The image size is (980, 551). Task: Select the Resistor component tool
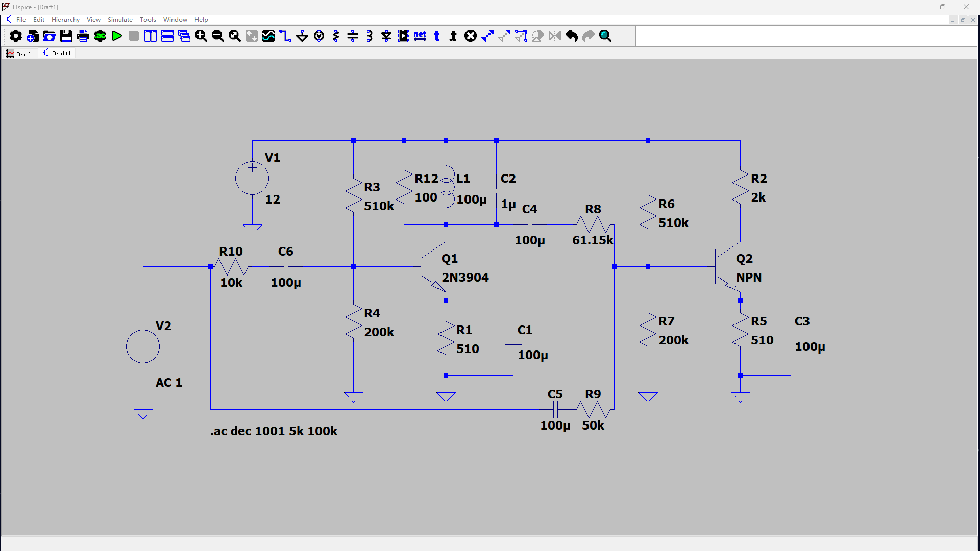[x=336, y=36]
